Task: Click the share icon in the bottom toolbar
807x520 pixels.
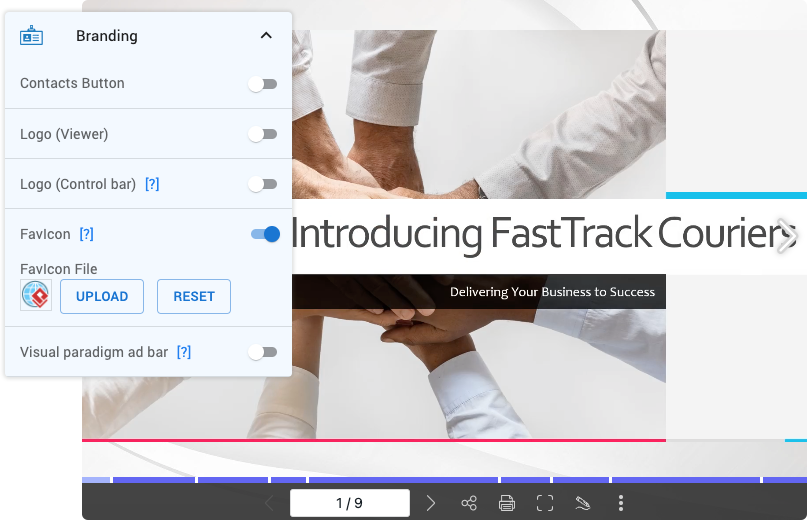Action: [x=469, y=503]
